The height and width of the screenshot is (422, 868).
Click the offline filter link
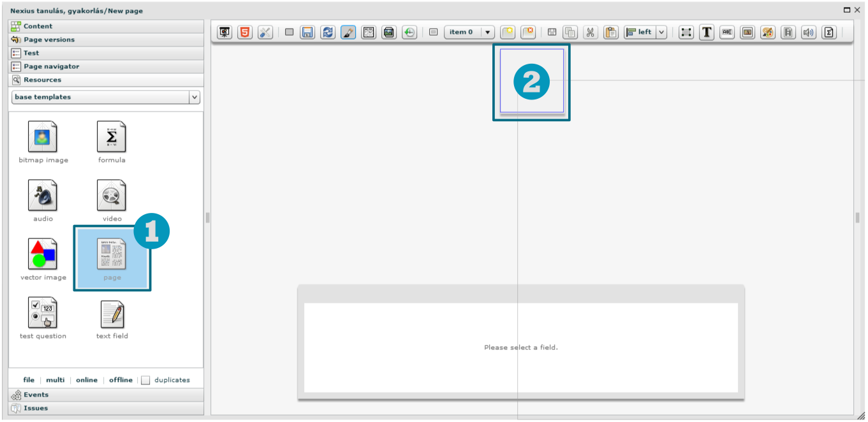point(121,380)
